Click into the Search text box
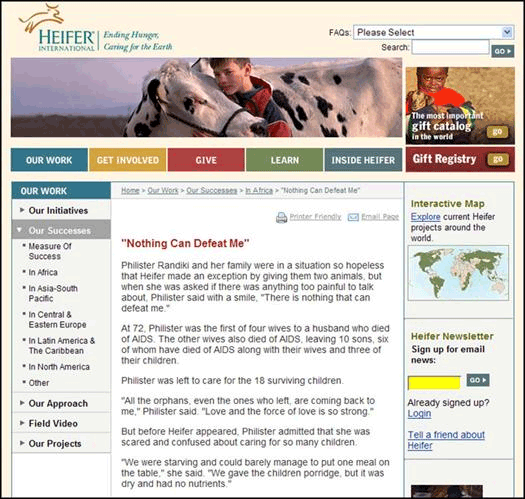This screenshot has height=499, width=525. pos(450,47)
